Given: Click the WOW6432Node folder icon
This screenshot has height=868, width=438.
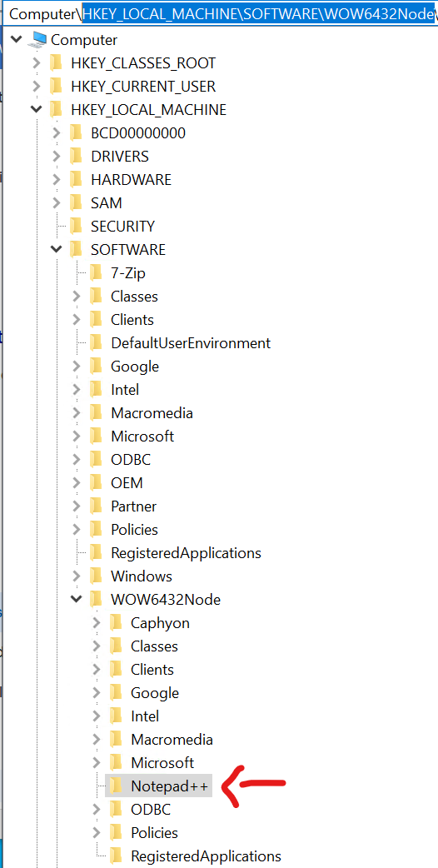Looking at the screenshot, I should tap(97, 599).
